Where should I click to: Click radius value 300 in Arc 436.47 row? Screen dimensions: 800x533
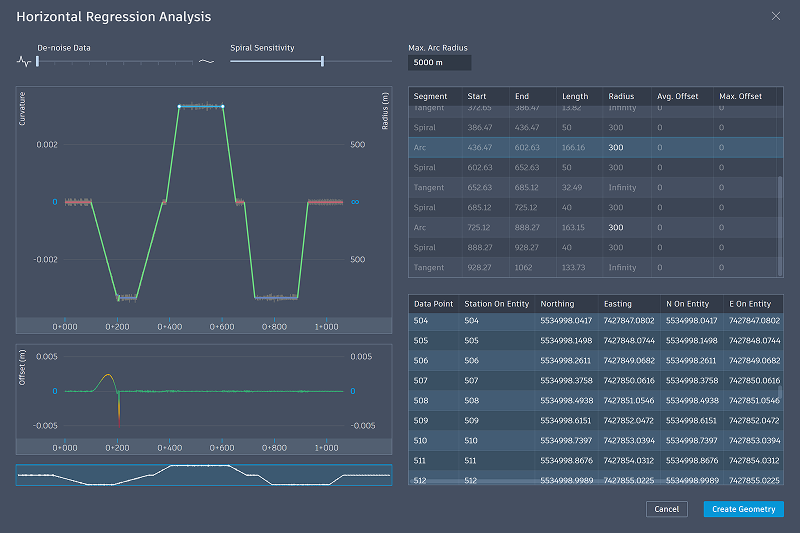point(615,147)
